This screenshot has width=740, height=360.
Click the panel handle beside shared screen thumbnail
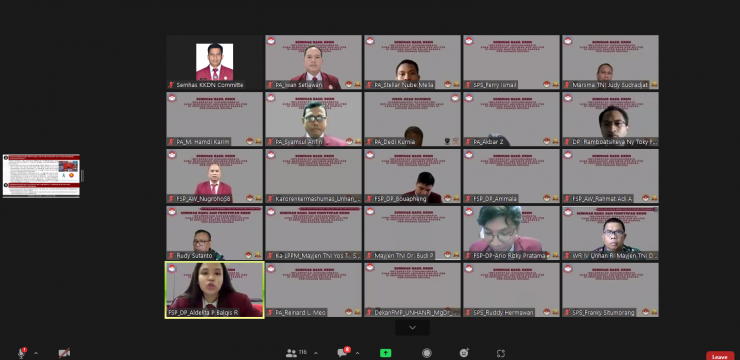click(x=83, y=176)
